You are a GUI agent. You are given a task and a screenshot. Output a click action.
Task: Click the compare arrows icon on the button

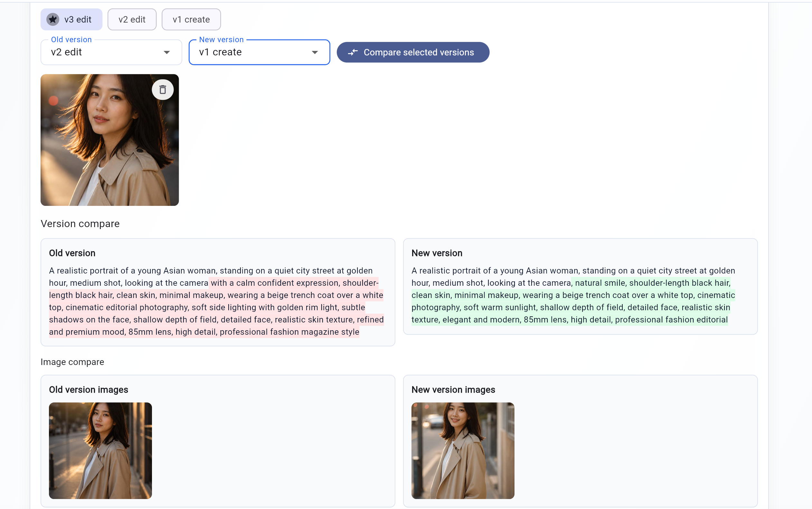(353, 53)
